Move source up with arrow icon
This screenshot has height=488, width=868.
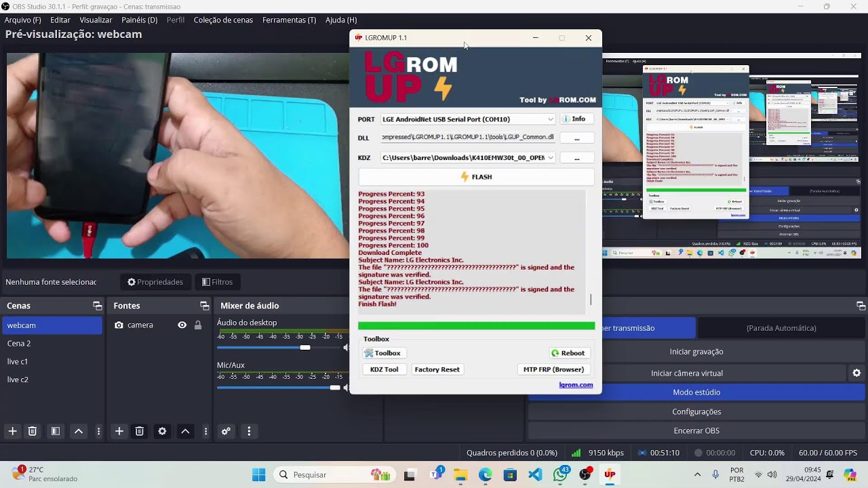coord(185,431)
